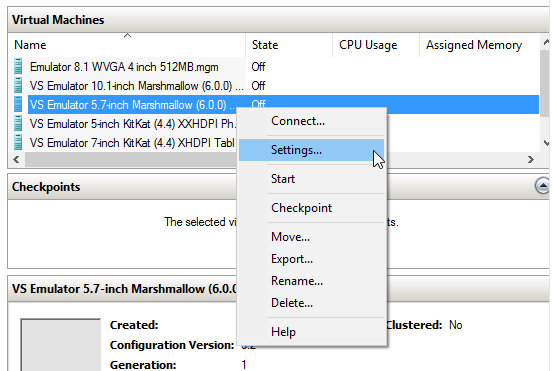Click the Generation value 1

tap(244, 365)
